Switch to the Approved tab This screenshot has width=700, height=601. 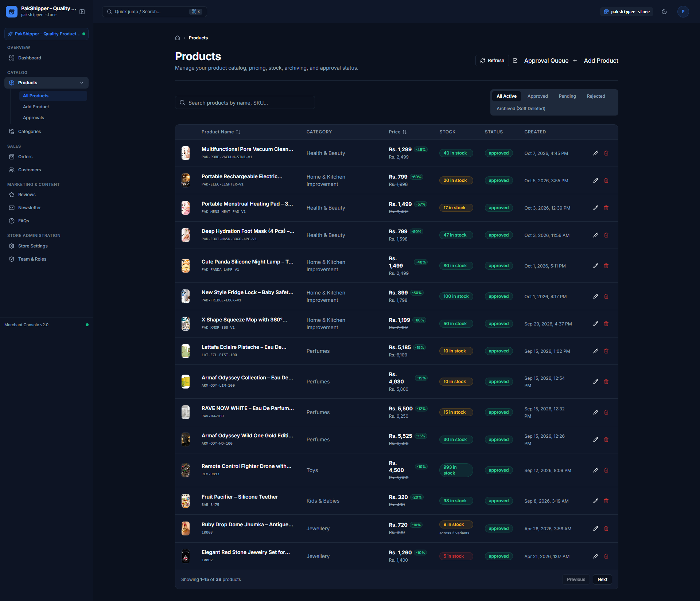tap(537, 96)
